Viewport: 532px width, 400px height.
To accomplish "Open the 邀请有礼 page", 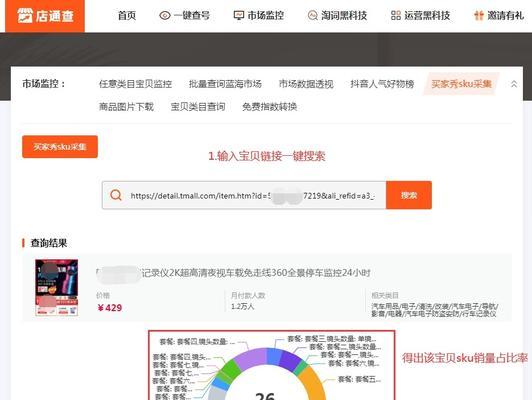I will (506, 16).
